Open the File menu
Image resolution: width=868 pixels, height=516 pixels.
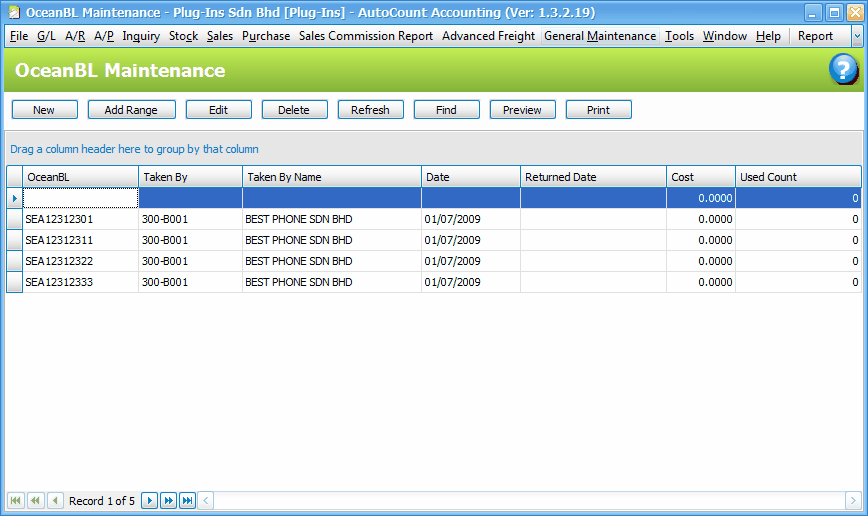point(19,36)
